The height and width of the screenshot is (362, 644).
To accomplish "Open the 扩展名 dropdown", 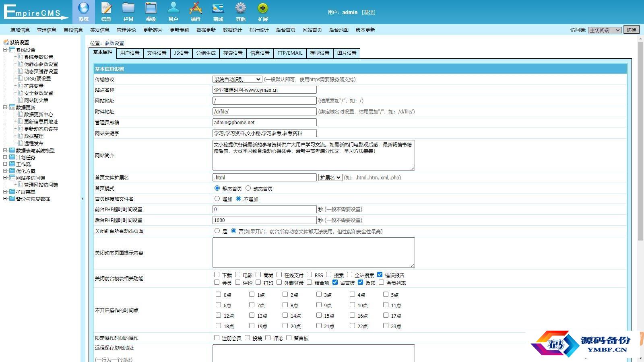I will [x=330, y=177].
